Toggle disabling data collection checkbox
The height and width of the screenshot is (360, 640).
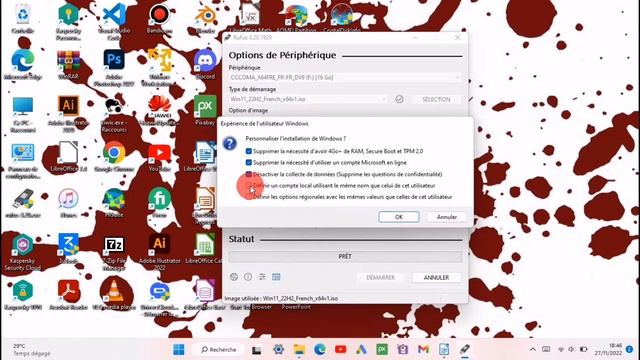pos(249,174)
